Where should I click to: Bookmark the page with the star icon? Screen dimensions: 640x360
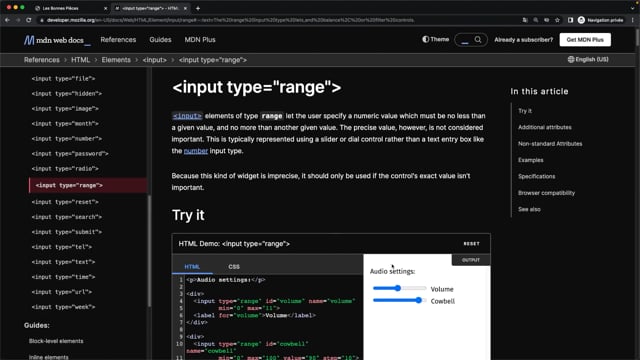point(557,20)
